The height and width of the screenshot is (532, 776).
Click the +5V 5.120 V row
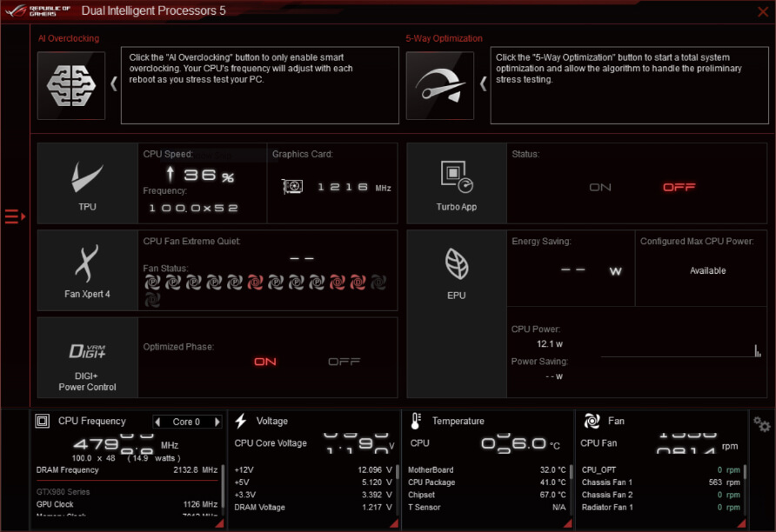[x=313, y=482]
